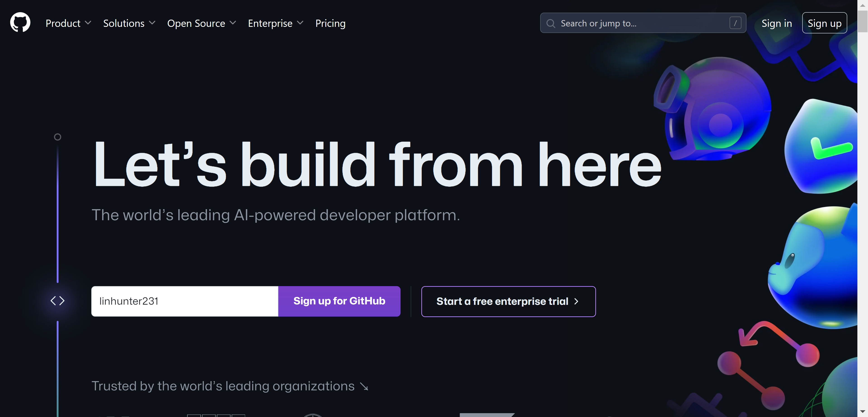Screen dimensions: 868x417
Task: Open the Open Source dropdown
Action: 201,23
